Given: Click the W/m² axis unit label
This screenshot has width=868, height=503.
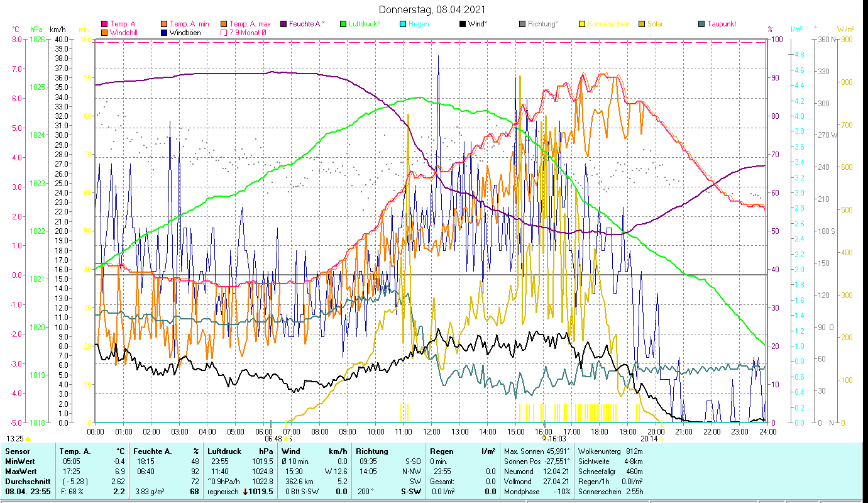Looking at the screenshot, I should coord(845,30).
